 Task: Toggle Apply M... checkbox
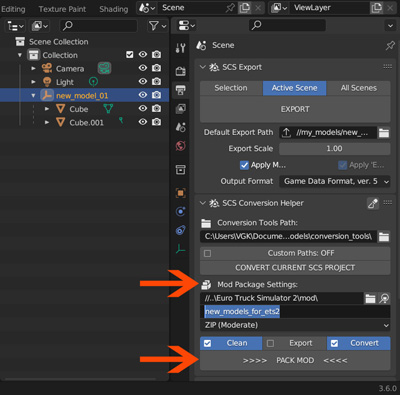[244, 165]
